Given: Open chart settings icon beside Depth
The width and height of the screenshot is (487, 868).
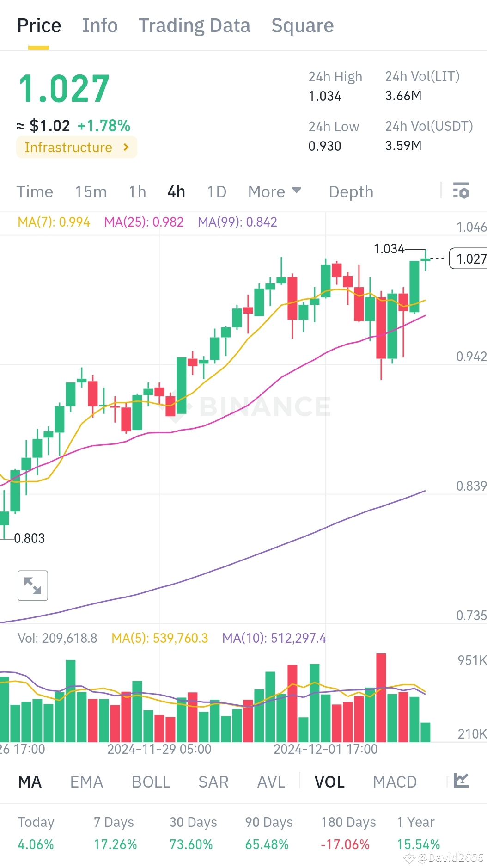Looking at the screenshot, I should (461, 191).
